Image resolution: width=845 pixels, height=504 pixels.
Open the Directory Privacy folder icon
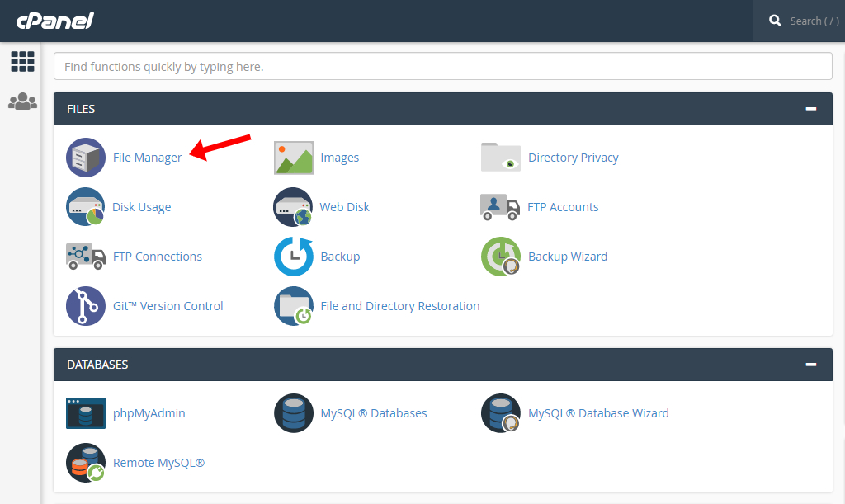click(x=501, y=158)
